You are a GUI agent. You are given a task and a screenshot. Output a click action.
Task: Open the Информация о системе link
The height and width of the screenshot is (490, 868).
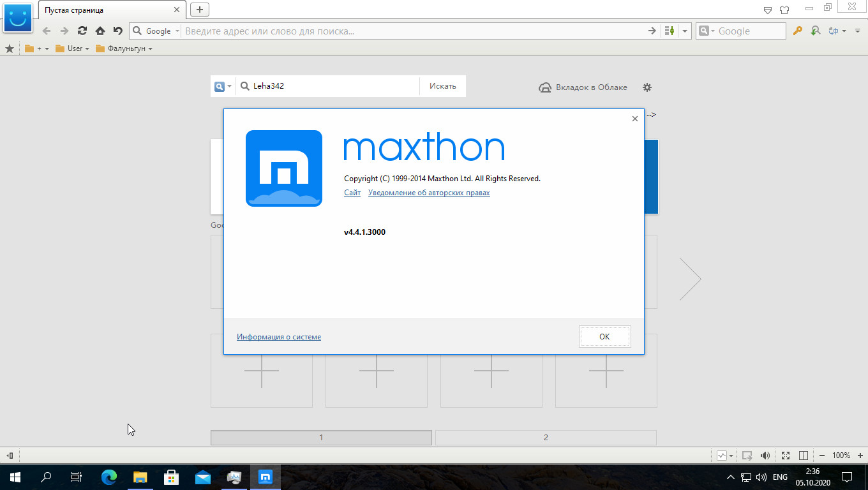pos(279,337)
